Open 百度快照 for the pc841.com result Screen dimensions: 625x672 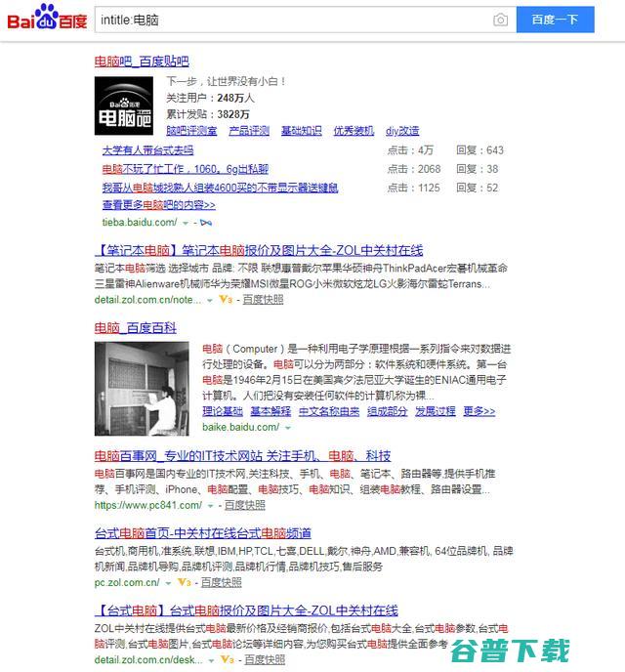pos(244,505)
